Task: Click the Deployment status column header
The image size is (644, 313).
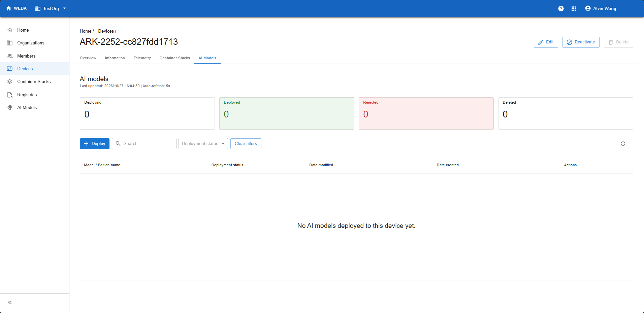Action: coord(227,165)
